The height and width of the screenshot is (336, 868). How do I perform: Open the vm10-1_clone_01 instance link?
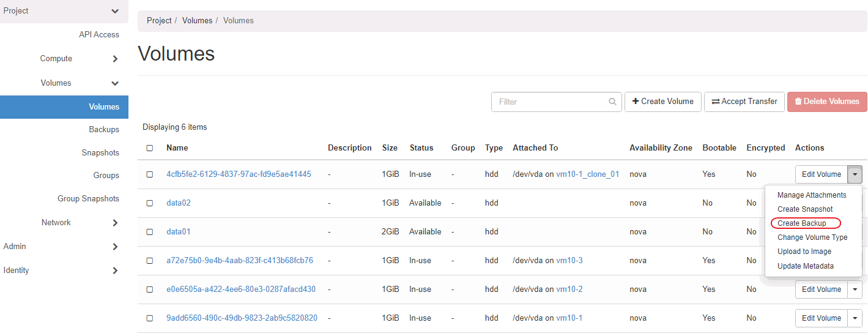pos(587,174)
